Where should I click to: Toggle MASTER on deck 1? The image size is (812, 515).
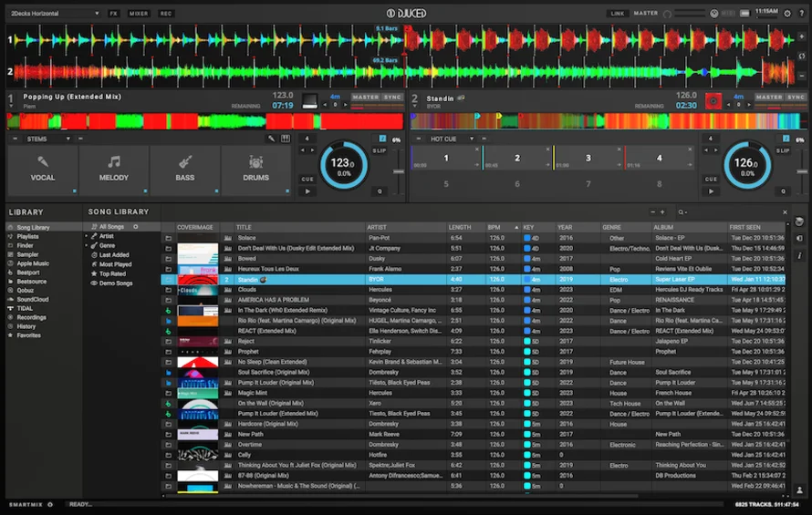tap(366, 98)
